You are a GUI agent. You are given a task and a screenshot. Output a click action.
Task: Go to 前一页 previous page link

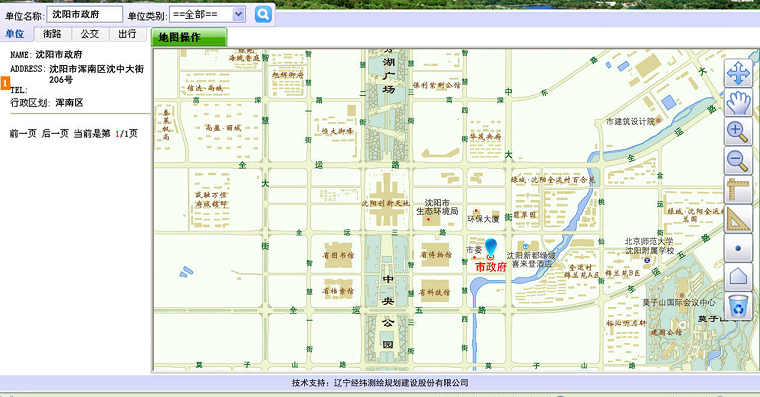[23, 134]
